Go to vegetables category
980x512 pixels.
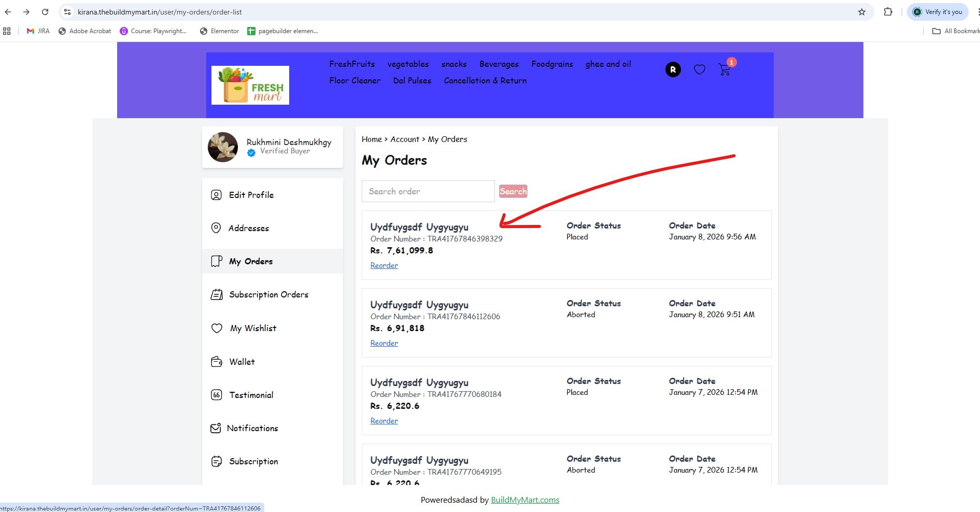coord(408,64)
